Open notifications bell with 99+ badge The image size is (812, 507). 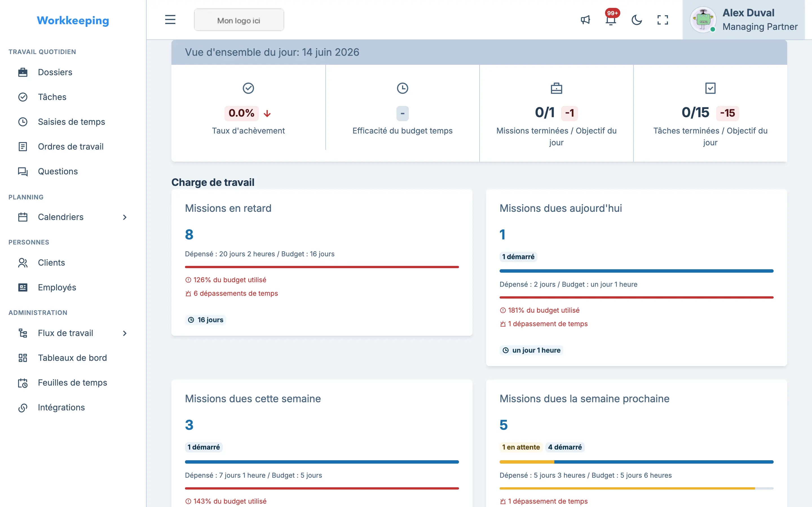pyautogui.click(x=611, y=19)
